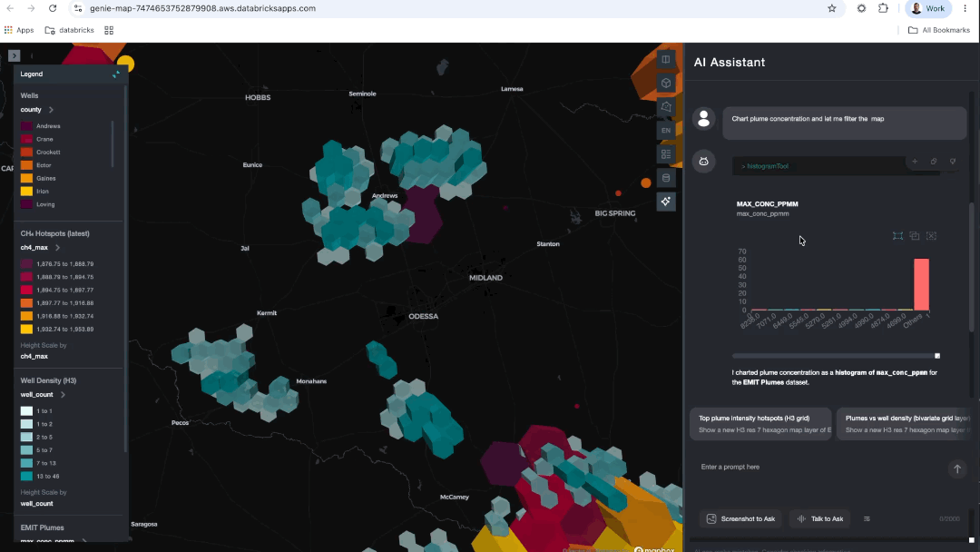Click the browser address bar URL
This screenshot has width=980, height=552.
tap(202, 8)
